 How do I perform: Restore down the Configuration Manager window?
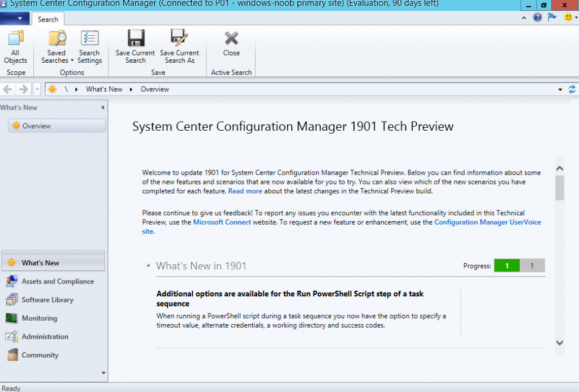pos(543,5)
